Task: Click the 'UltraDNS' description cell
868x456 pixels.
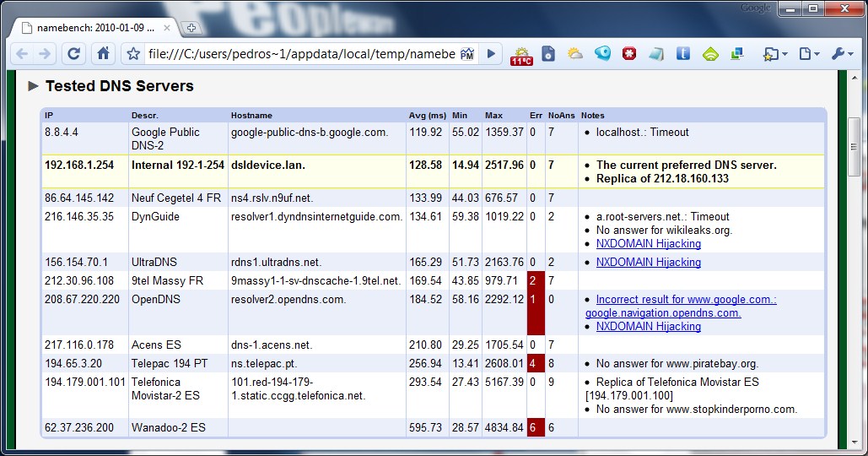Action: pyautogui.click(x=154, y=262)
